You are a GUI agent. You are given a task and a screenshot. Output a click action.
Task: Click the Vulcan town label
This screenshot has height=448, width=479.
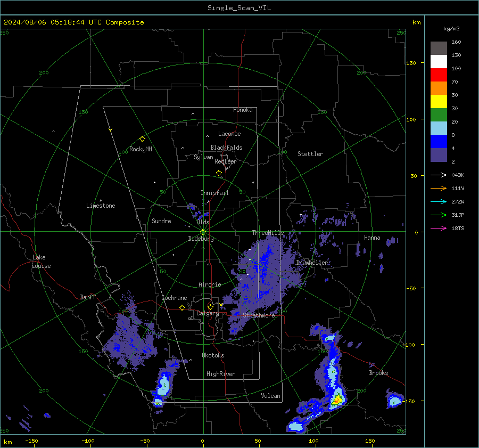click(x=270, y=396)
